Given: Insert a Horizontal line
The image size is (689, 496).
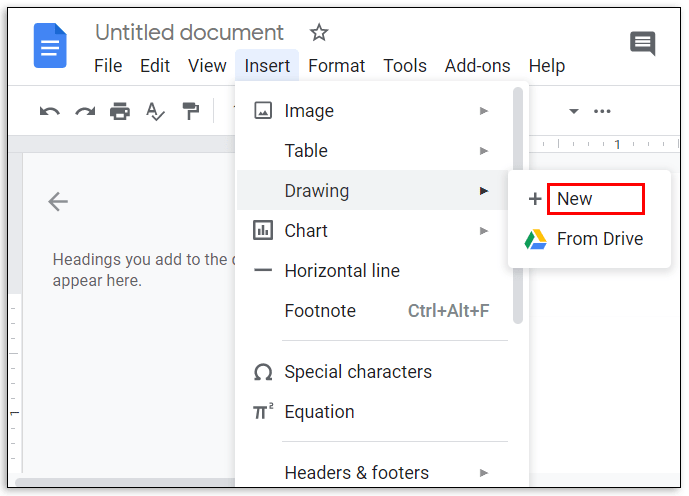Looking at the screenshot, I should click(x=342, y=271).
